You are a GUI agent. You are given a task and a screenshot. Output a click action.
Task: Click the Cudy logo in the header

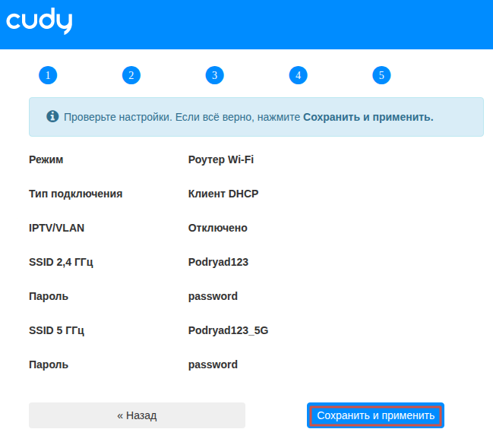[40, 21]
